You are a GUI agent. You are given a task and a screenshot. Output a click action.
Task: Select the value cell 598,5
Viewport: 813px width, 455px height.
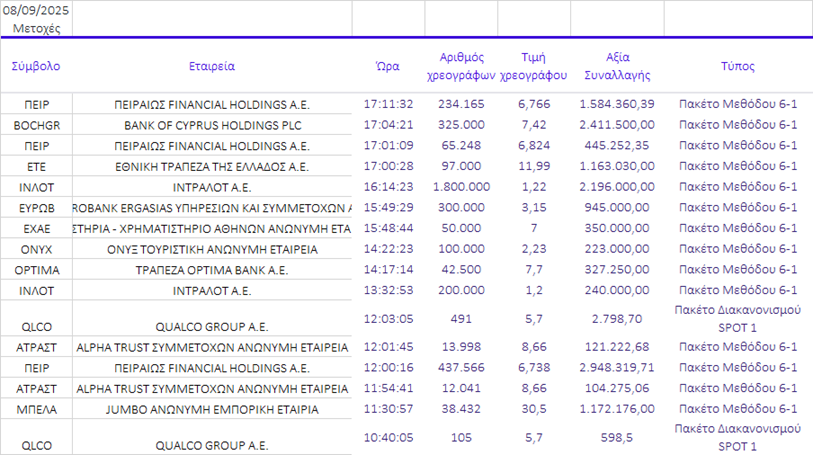(x=617, y=438)
